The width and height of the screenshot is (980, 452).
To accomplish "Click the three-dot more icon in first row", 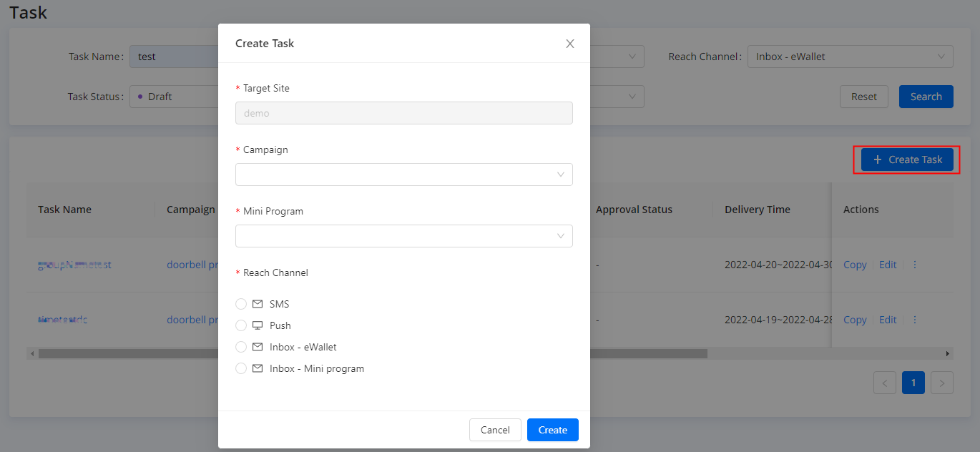I will pos(914,265).
